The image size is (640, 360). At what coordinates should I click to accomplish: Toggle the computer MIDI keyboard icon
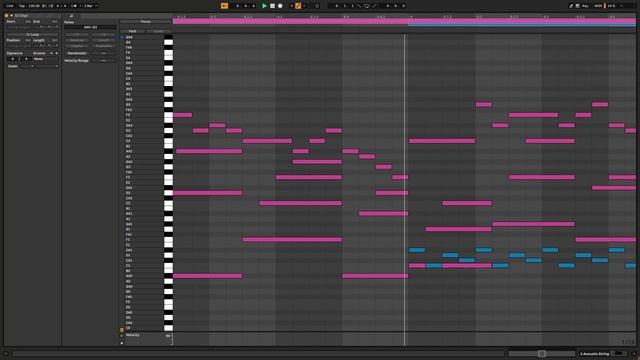(x=577, y=6)
